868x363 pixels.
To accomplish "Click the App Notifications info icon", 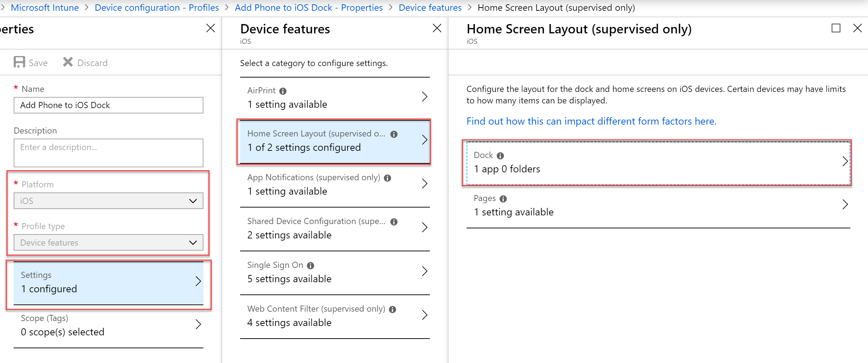I will 387,178.
